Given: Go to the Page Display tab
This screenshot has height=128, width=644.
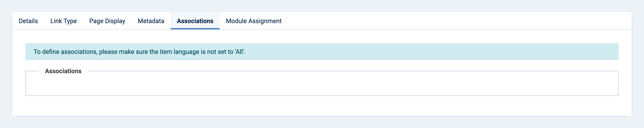Looking at the screenshot, I should [107, 21].
